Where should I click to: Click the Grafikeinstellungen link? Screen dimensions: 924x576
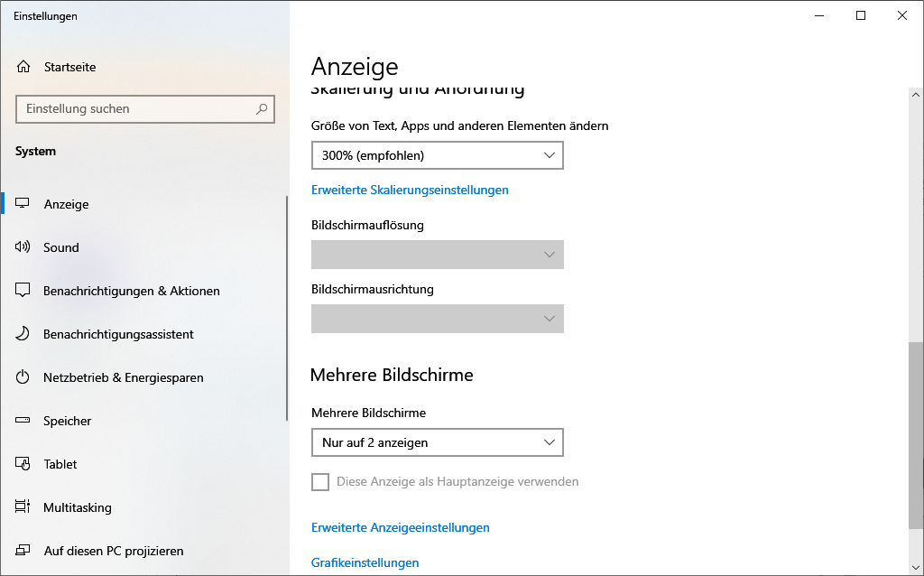click(365, 562)
